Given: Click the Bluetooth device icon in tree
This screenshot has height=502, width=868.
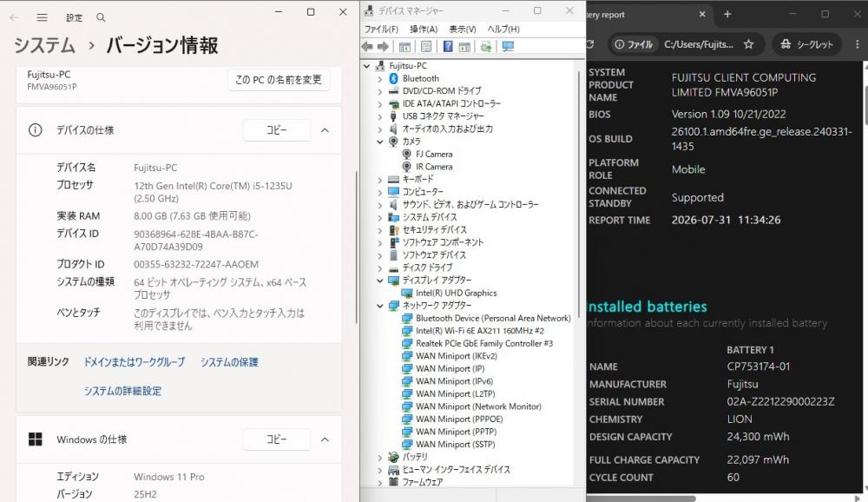Looking at the screenshot, I should click(393, 79).
